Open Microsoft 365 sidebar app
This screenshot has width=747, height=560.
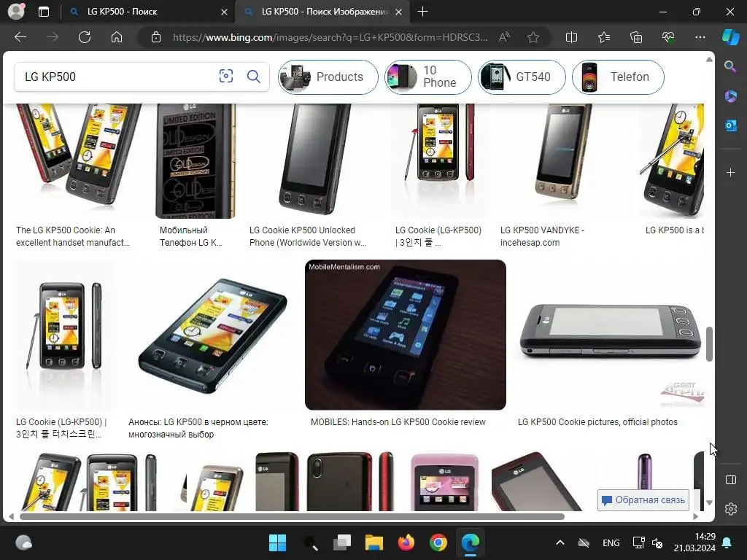(730, 96)
